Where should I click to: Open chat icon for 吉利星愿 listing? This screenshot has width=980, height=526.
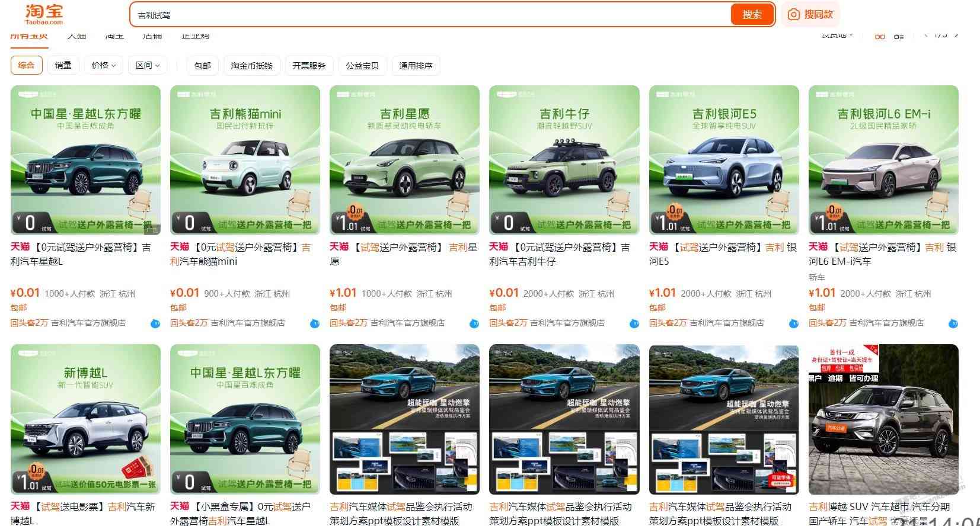click(x=474, y=323)
